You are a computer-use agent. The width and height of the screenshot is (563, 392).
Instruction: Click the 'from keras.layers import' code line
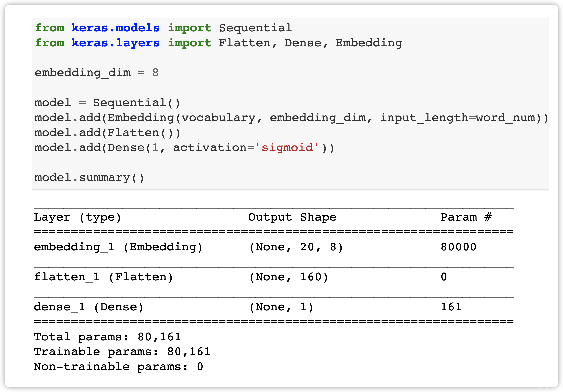[x=219, y=43]
